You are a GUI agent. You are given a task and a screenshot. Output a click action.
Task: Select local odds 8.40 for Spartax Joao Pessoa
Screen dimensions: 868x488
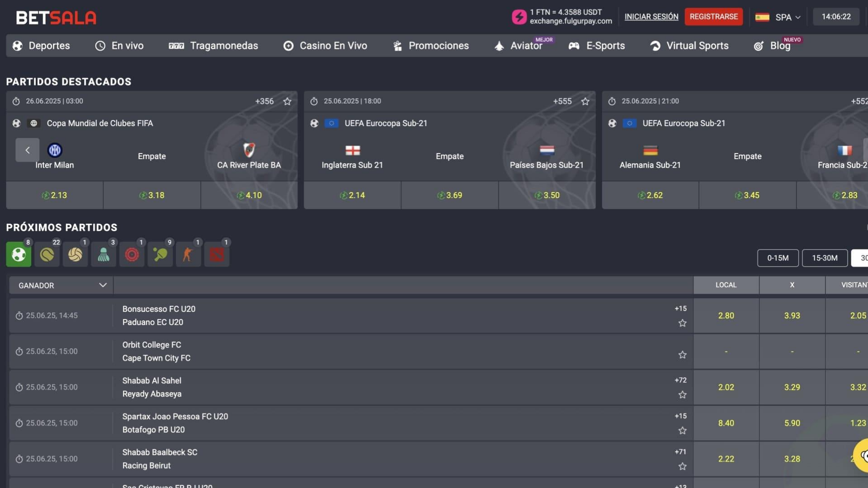point(726,423)
